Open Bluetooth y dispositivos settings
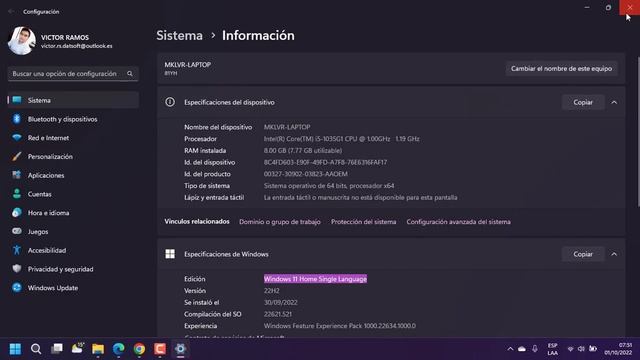 [x=73, y=119]
